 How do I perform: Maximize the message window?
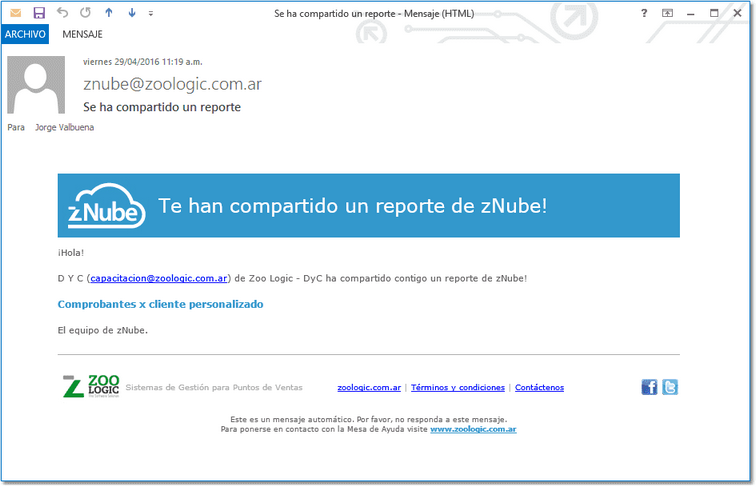tap(714, 13)
